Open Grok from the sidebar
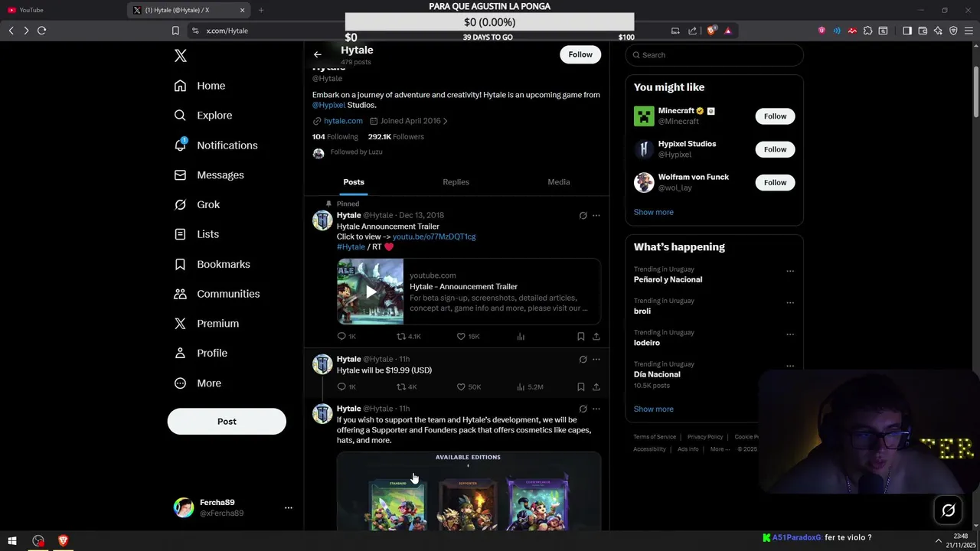Screen dimensions: 980x551 197,205
